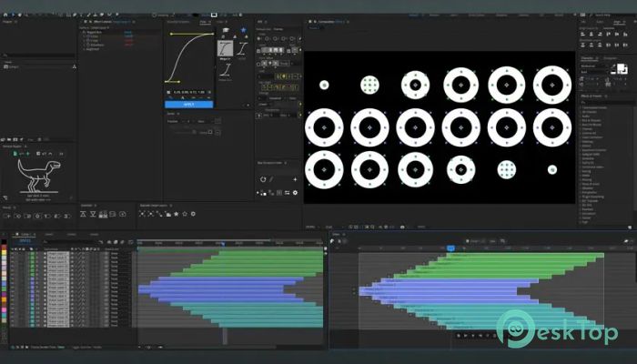Click the last icon in the lower-left tool row
This screenshot has height=364, width=637.
coord(67,216)
